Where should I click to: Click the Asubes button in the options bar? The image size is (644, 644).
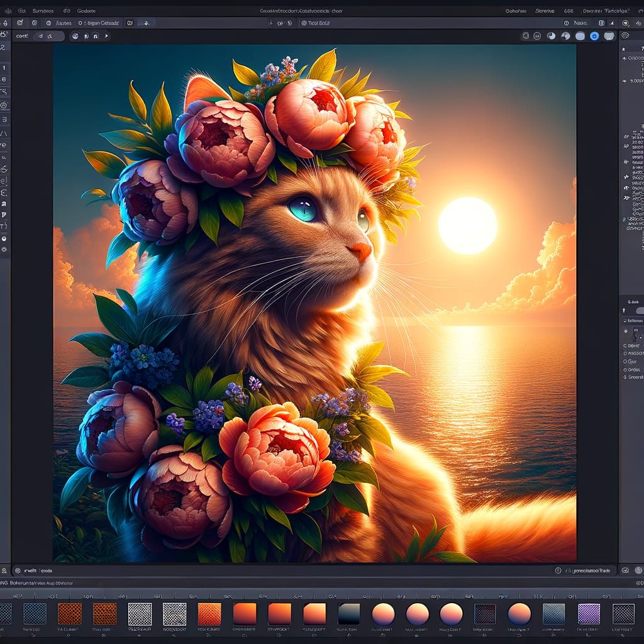coord(64,23)
